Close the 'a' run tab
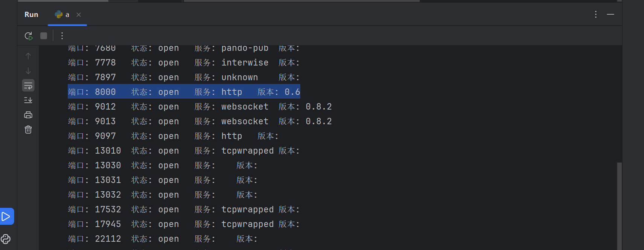644x250 pixels. 79,15
